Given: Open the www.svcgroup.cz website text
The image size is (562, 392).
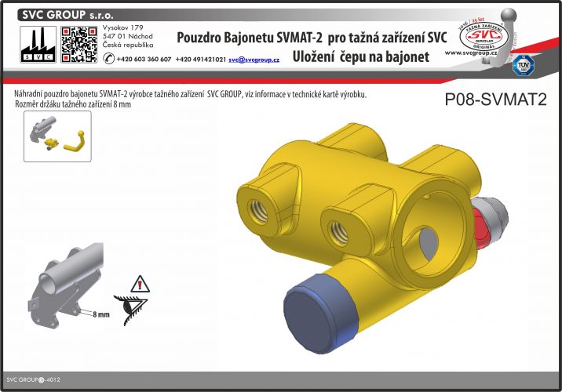Looking at the screenshot, I should coord(471,53).
